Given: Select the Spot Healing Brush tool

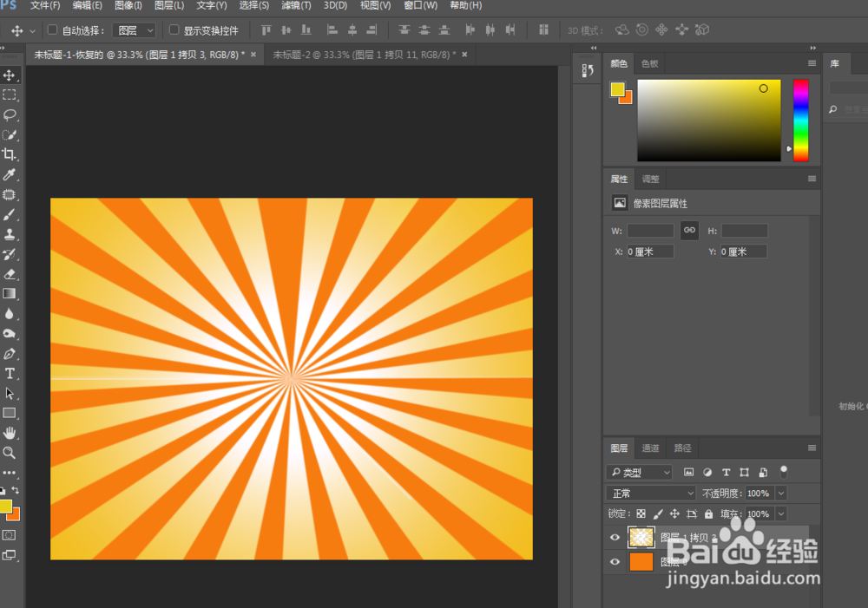Looking at the screenshot, I should 10,194.
